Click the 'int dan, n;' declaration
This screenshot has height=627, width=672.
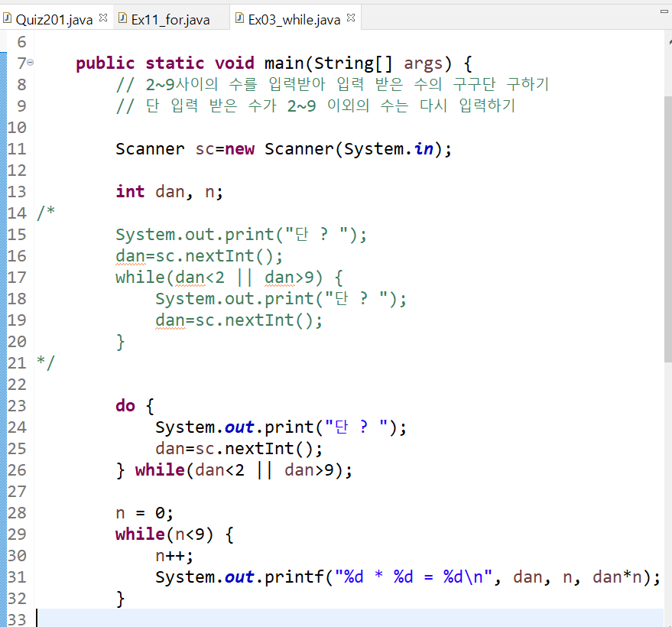pos(169,192)
